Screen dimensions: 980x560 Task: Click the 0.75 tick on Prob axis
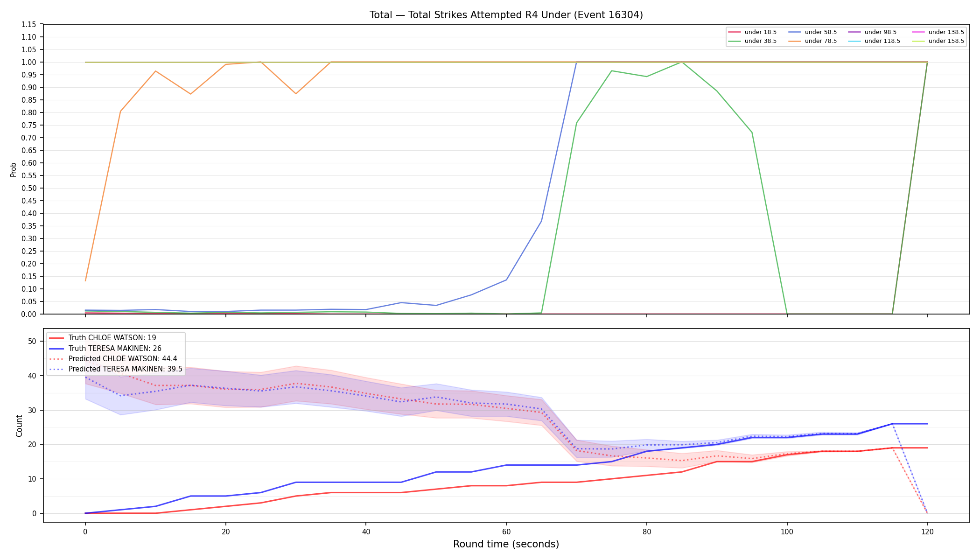coord(29,125)
